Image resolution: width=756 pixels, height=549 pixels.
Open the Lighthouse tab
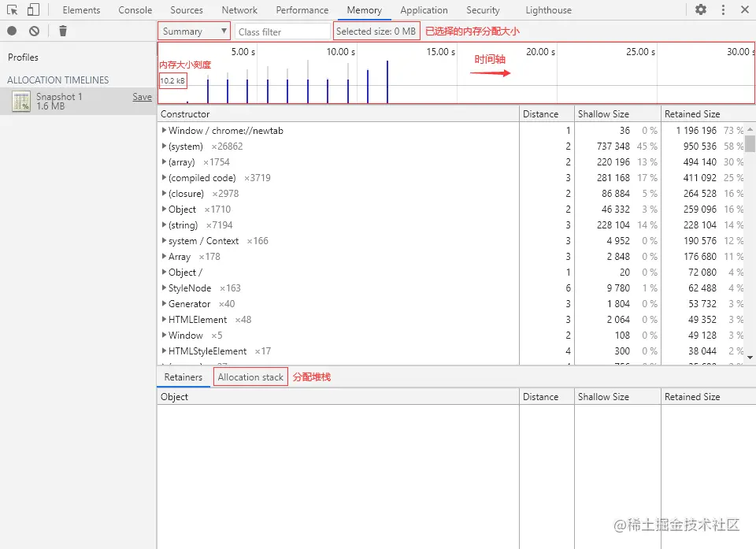click(549, 10)
